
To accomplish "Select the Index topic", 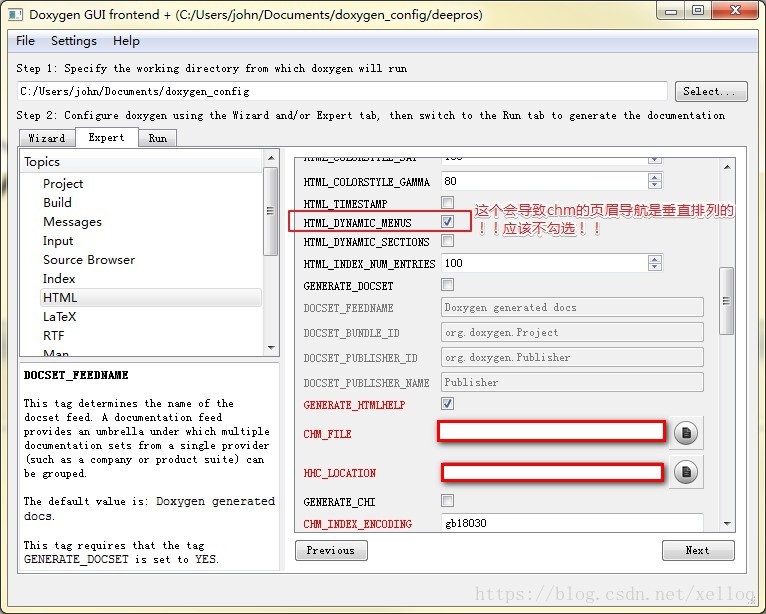I will [x=59, y=279].
